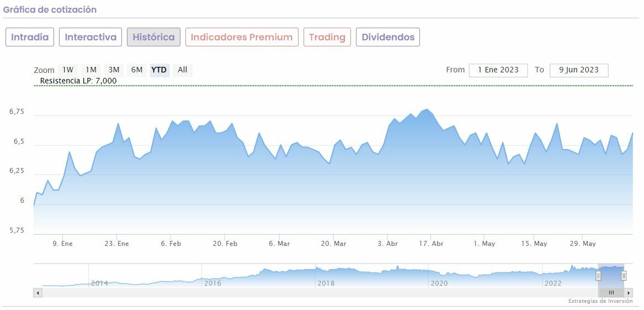Select the 1W zoom range
Viewport: 644px width, 310px height.
(68, 70)
